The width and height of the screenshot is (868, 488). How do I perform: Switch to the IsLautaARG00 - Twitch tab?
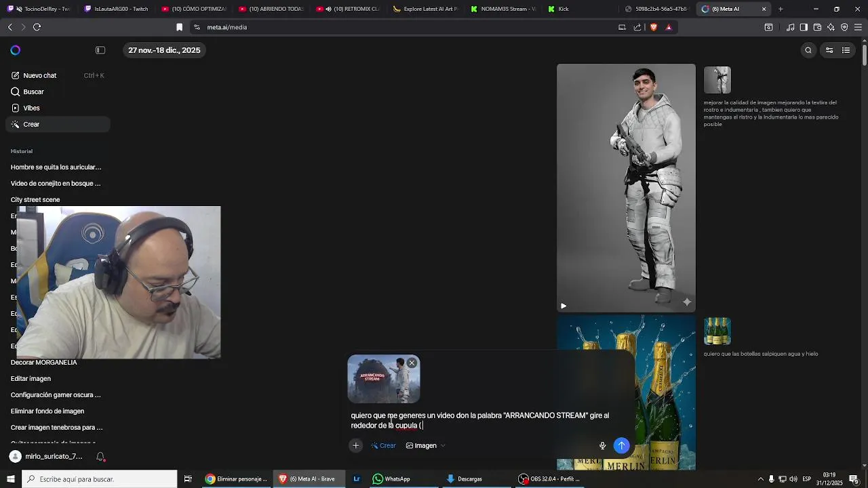tap(117, 9)
